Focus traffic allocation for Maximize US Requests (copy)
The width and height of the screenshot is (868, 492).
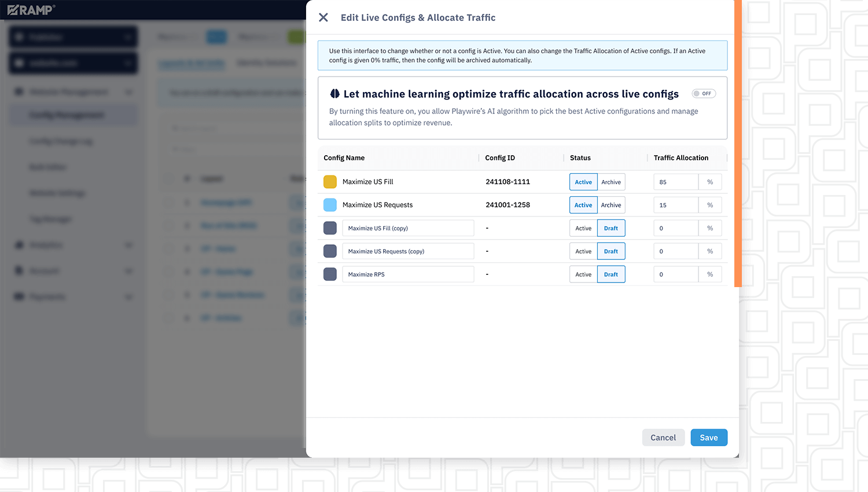point(676,251)
